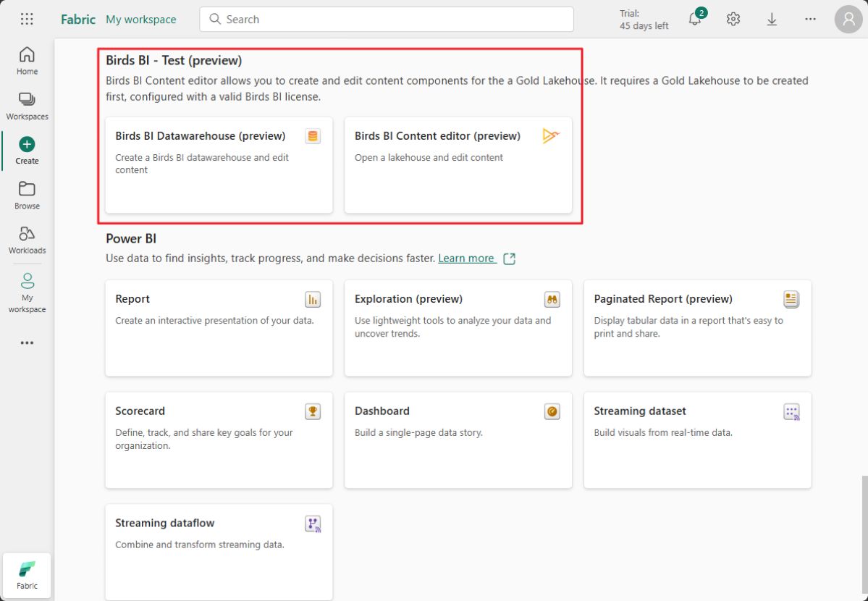Open the header more options ellipsis
The width and height of the screenshot is (868, 601).
810,20
